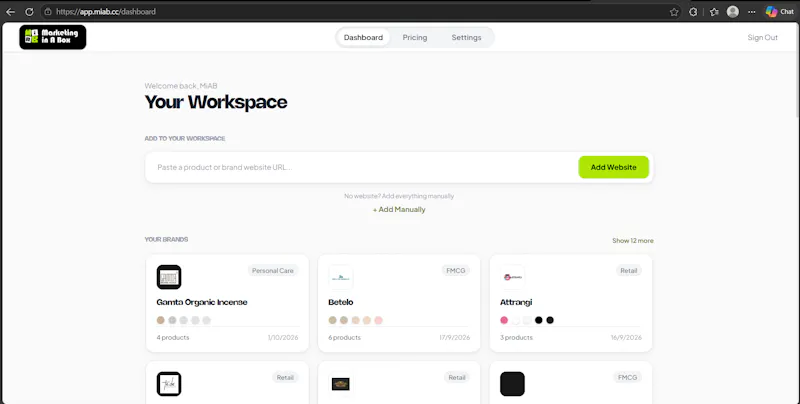
Task: Click the 'Welcome back, MiAB' text
Action: pyautogui.click(x=181, y=86)
